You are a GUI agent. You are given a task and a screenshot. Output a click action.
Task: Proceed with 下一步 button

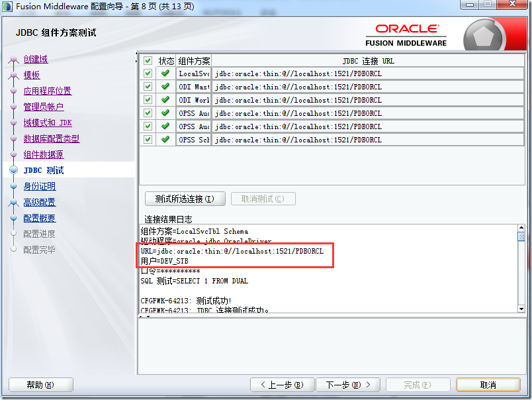348,385
